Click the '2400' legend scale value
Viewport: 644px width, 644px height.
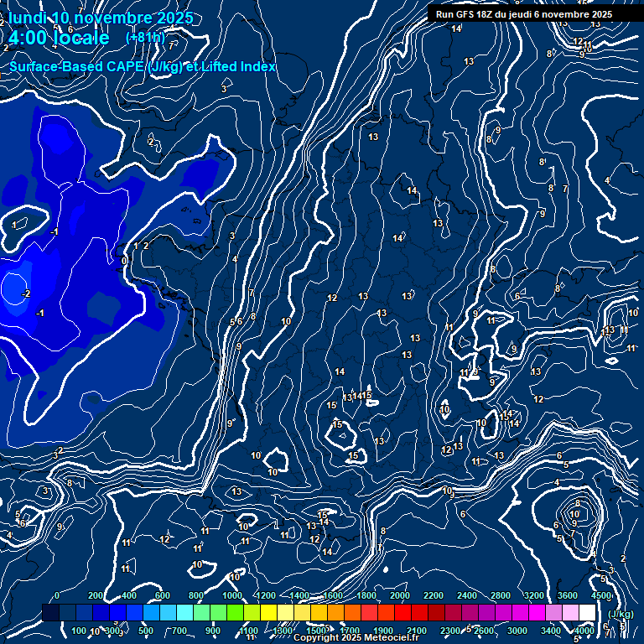[467, 595]
